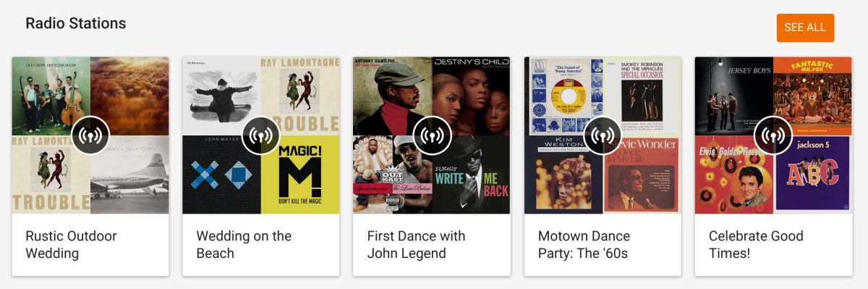Select R. Kelly Write Me Back cover
The height and width of the screenshot is (289, 868).
(x=471, y=175)
